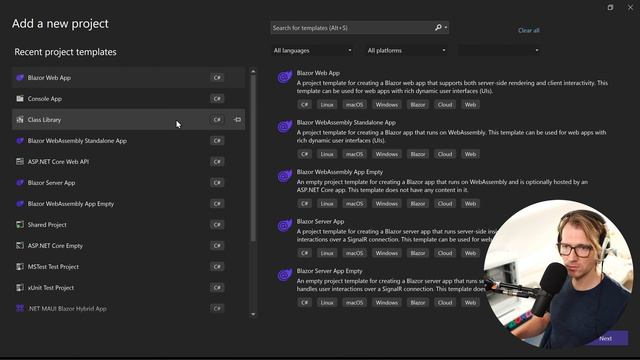Click scroll down arrow of recent templates
640x360 pixels.
253,314
